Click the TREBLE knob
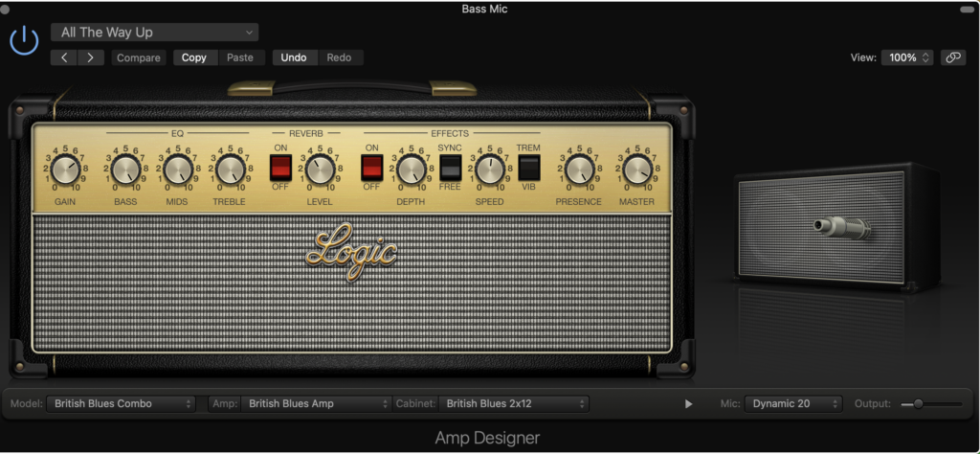Viewport: 980px width, 454px height. coord(231,170)
